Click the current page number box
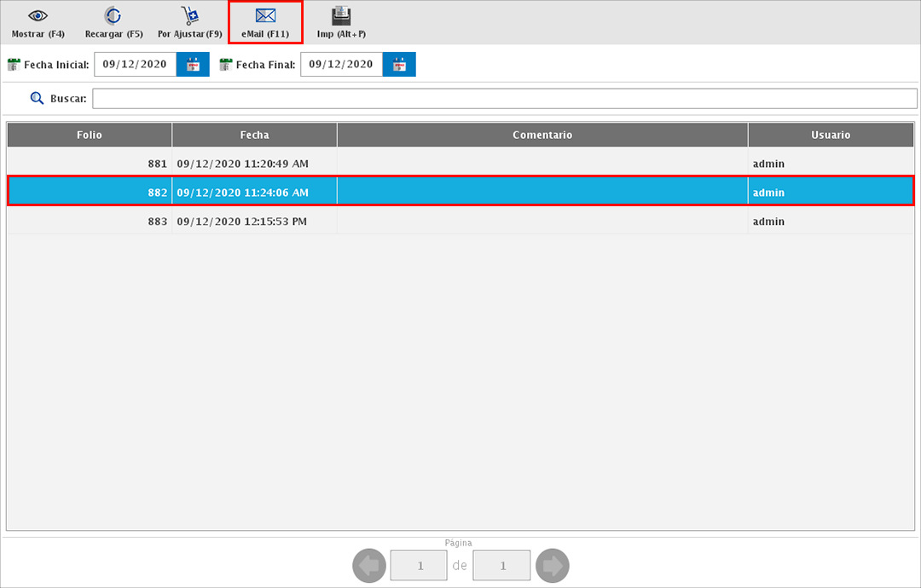 pos(418,565)
